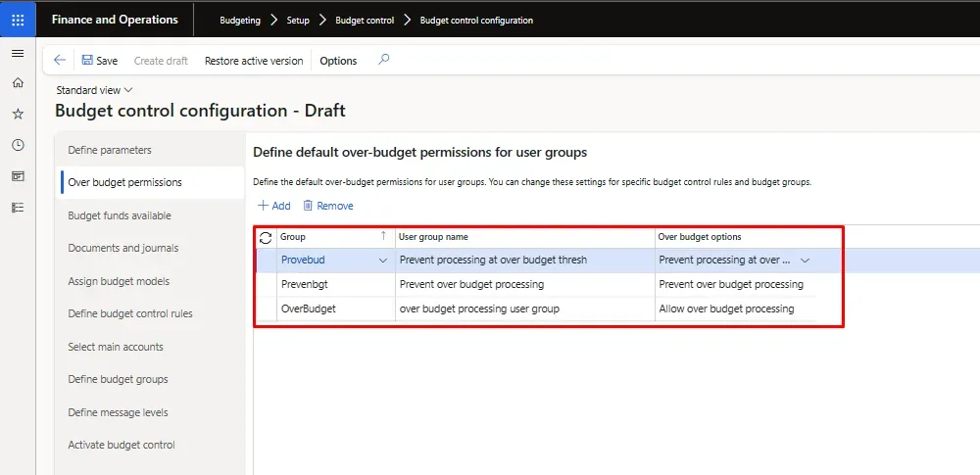Expand the hamburger navigation pane
Screen dimensions: 980x475
(18, 54)
